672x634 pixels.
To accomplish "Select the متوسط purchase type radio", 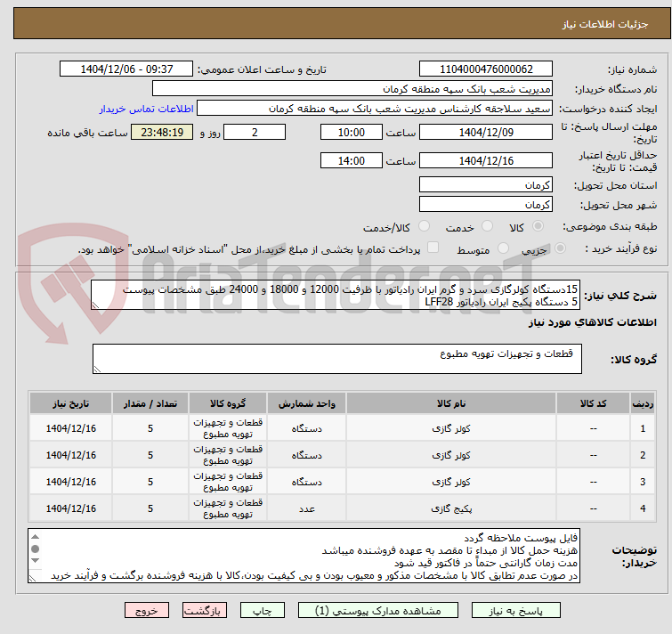I will pyautogui.click(x=503, y=248).
